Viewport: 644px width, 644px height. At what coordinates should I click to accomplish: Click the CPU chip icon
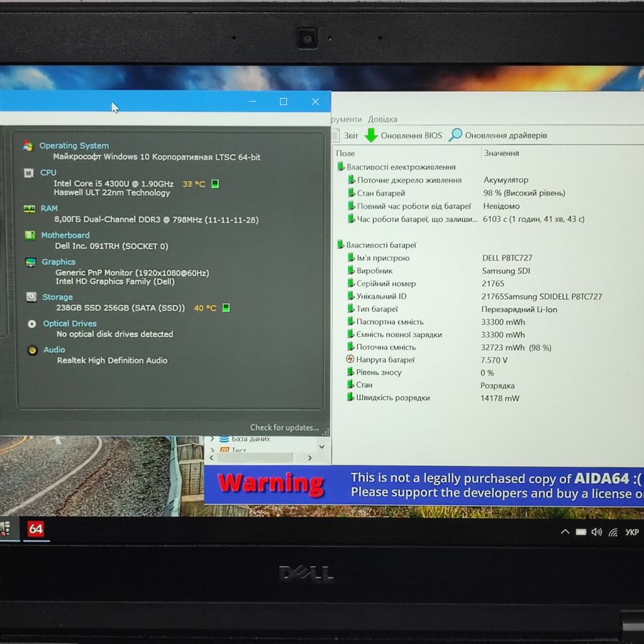coord(29,173)
